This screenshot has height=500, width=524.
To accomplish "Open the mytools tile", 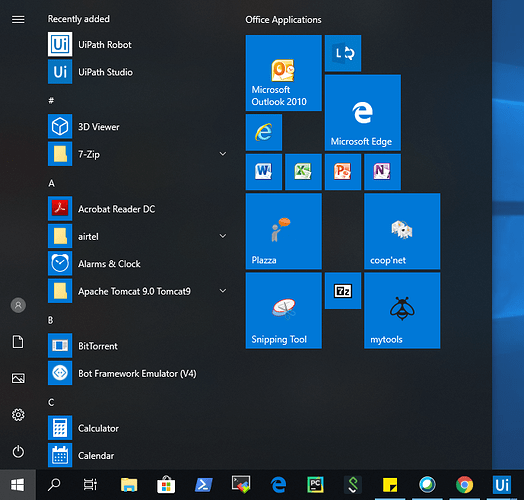I will click(x=402, y=310).
